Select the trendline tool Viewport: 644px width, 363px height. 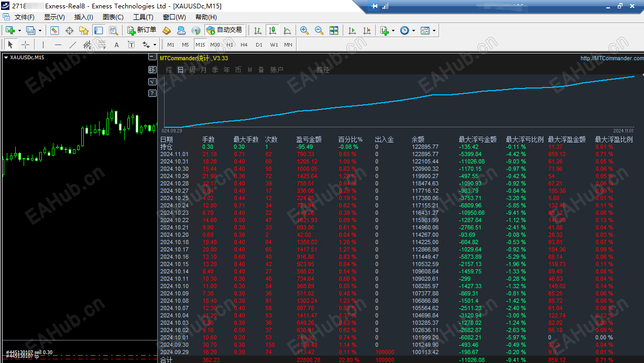72,45
